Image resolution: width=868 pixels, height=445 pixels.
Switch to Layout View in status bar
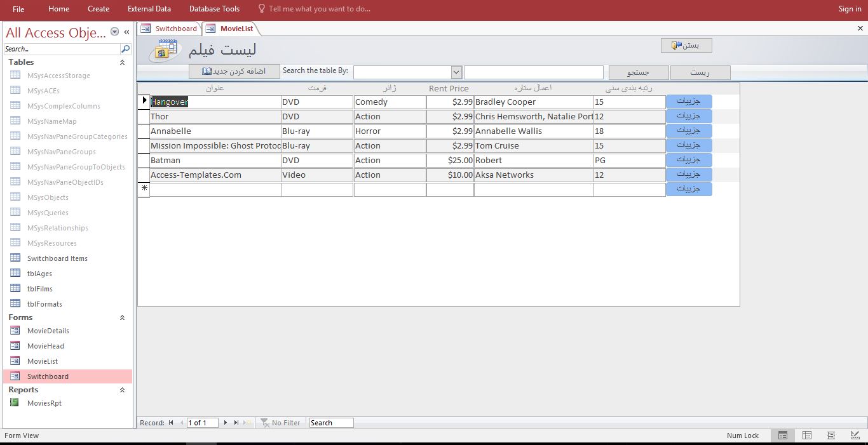(x=831, y=435)
